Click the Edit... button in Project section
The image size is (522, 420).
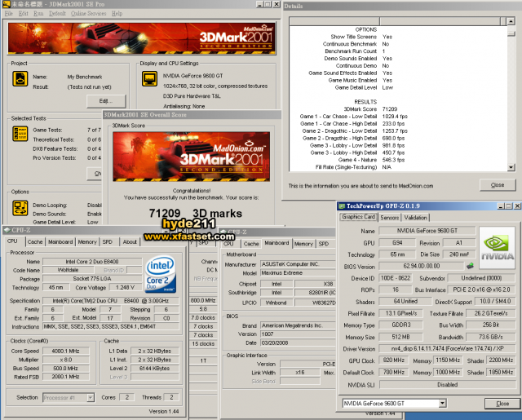pos(106,101)
